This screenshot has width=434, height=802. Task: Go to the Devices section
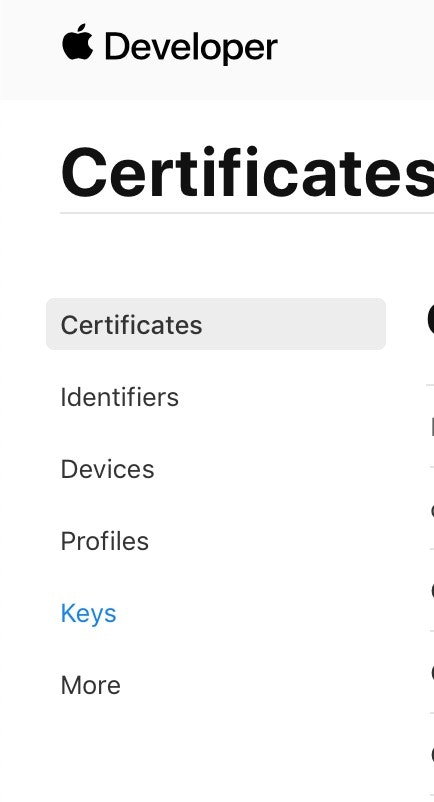tap(107, 469)
